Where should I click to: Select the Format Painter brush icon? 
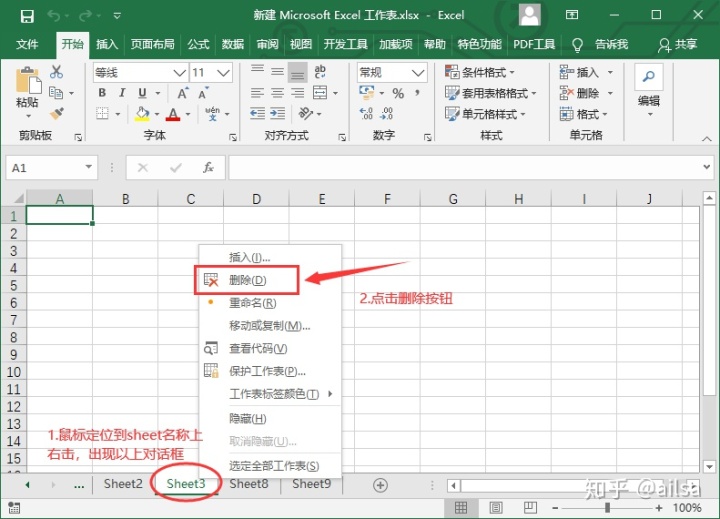point(56,113)
